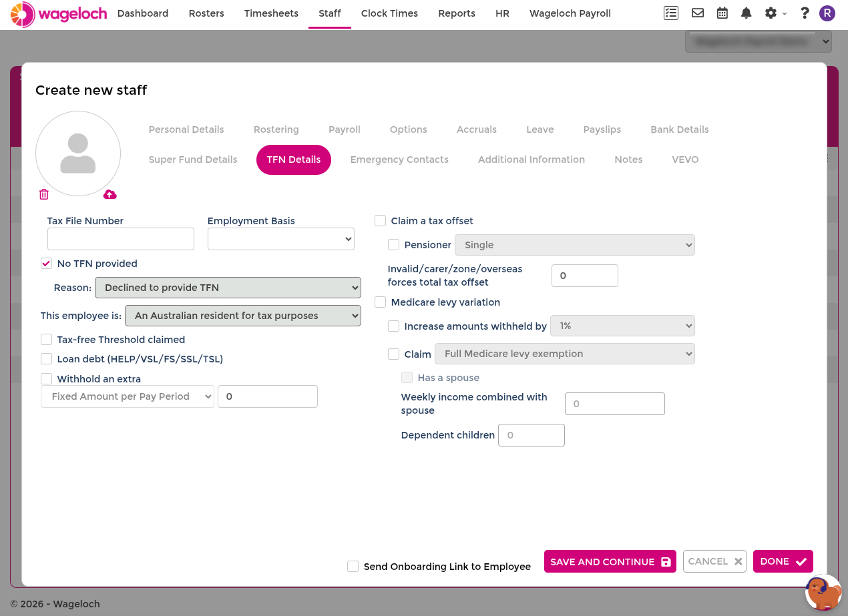Open the messages envelope icon
This screenshot has height=616, width=848.
(x=698, y=13)
